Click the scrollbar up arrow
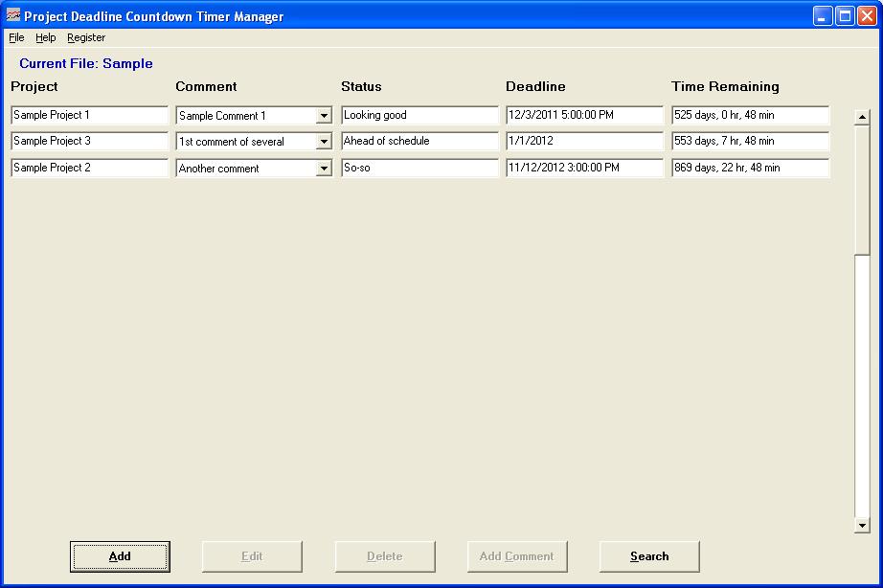883x588 pixels. (x=862, y=118)
